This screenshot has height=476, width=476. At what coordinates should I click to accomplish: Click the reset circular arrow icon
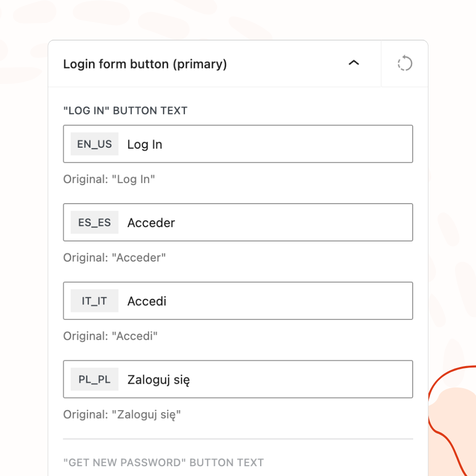[x=404, y=64]
